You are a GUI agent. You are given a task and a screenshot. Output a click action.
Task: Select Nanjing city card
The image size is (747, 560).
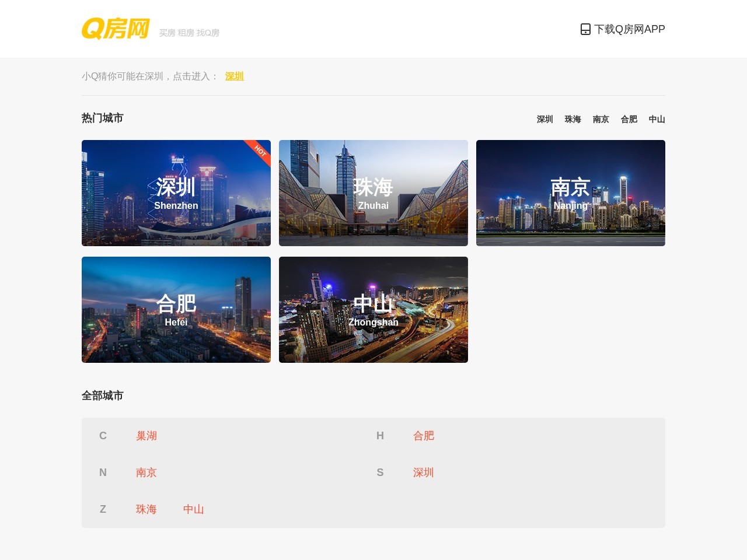click(570, 192)
